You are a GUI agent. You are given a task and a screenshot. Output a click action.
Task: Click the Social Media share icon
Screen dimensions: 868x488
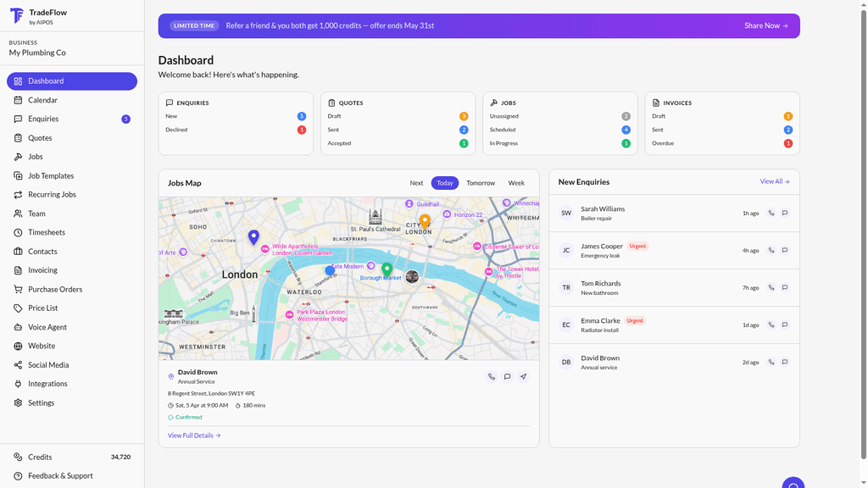tap(18, 365)
